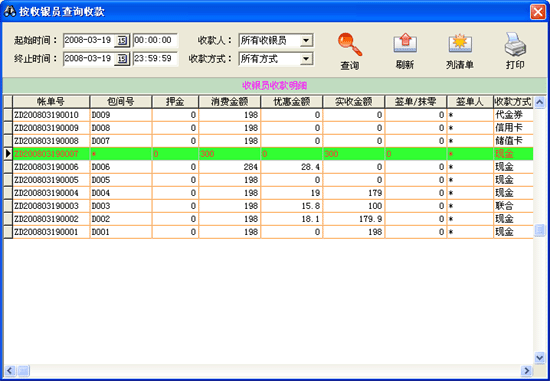Click the 代金券 payment method cell
This screenshot has height=381, width=550.
coord(513,115)
